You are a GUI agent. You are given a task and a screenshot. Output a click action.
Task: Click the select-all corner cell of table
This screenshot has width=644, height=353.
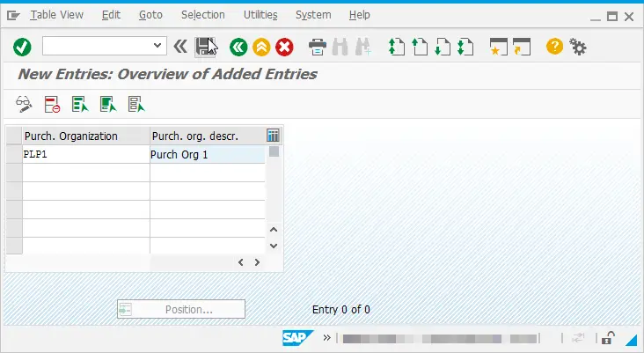pos(14,136)
